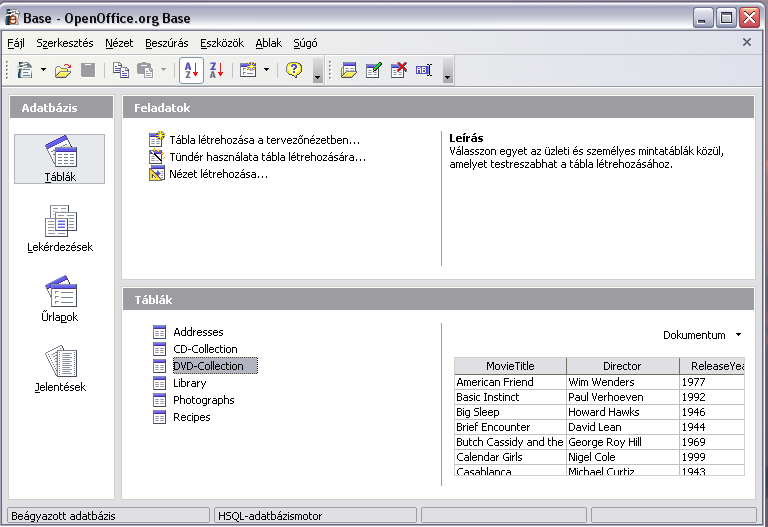
Task: Click the Rename table toolbar icon
Action: point(423,70)
